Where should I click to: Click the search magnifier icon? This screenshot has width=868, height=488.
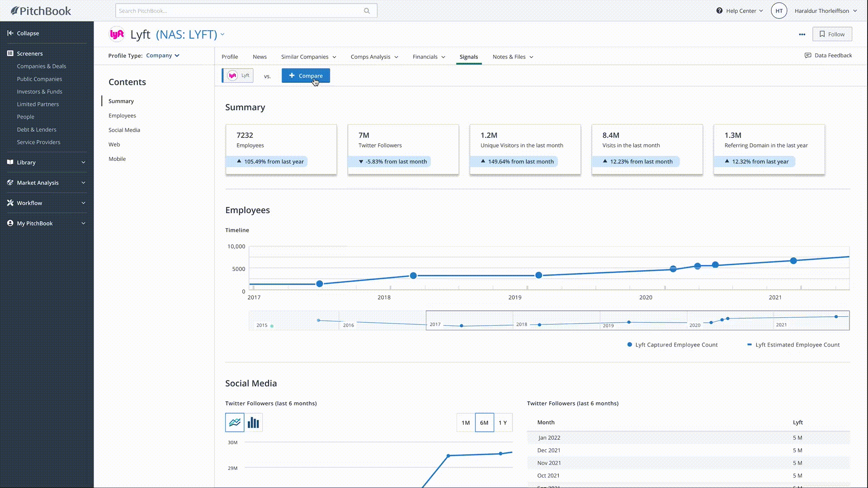(x=367, y=11)
